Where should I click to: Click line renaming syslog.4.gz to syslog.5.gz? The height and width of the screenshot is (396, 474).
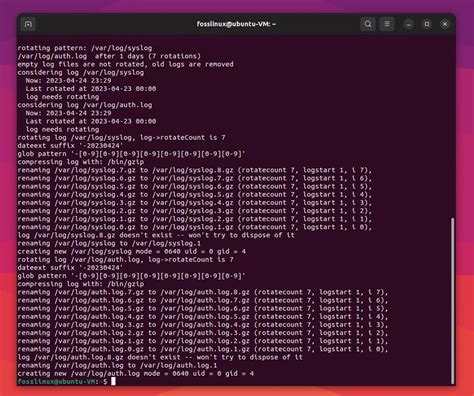click(195, 194)
